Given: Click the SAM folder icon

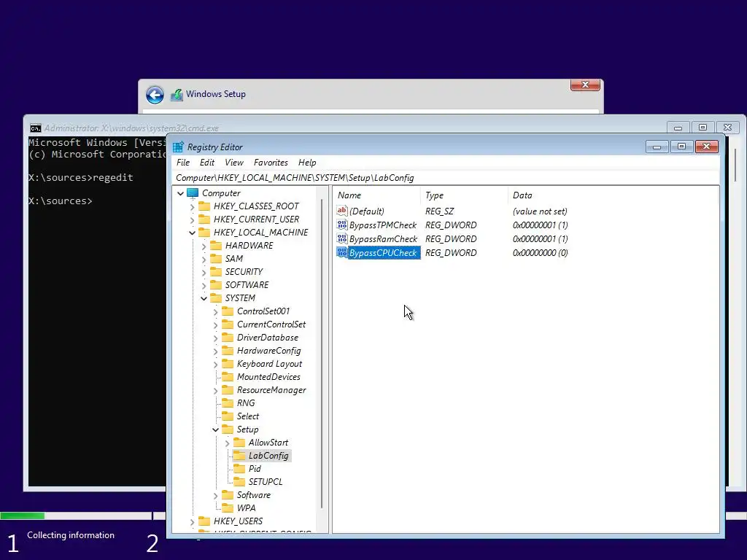Looking at the screenshot, I should pos(216,259).
